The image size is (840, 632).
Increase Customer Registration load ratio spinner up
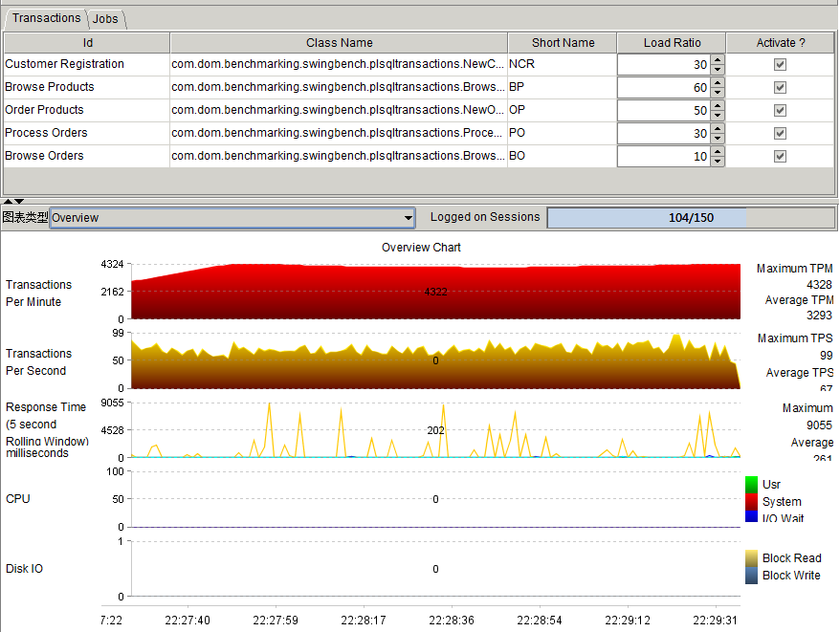click(x=718, y=59)
